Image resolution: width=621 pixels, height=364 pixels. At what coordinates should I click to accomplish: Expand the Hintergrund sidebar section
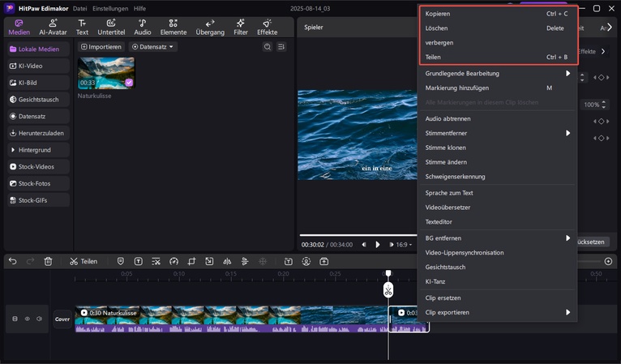pyautogui.click(x=38, y=150)
